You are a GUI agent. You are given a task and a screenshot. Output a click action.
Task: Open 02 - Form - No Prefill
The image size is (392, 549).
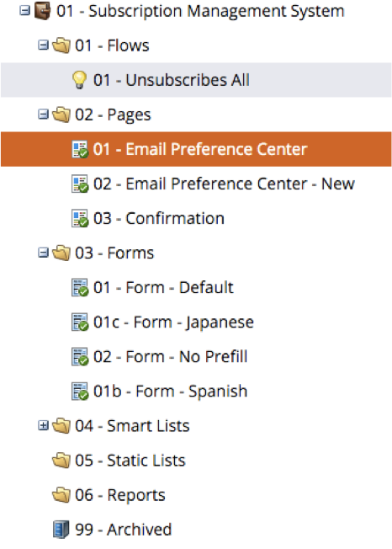tap(170, 357)
